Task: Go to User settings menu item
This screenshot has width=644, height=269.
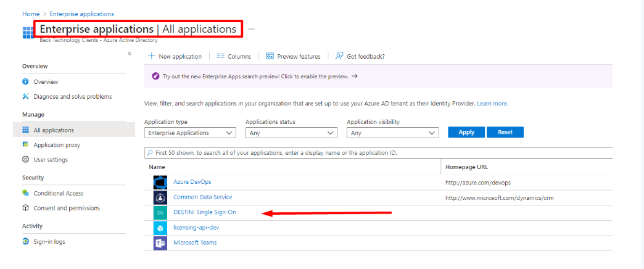Action: [x=51, y=160]
